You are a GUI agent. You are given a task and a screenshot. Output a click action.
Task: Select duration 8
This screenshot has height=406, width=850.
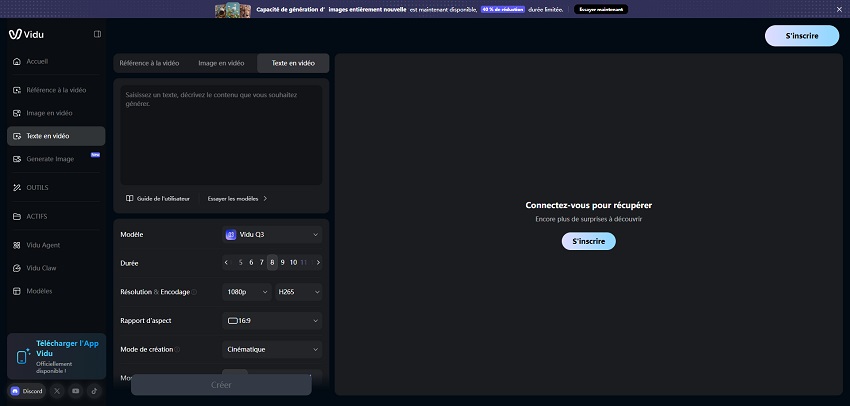tap(272, 263)
